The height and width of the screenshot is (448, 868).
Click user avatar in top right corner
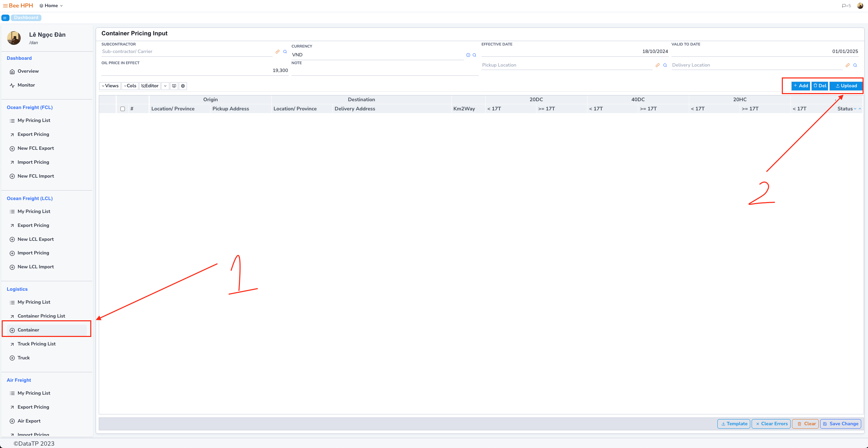coord(860,6)
